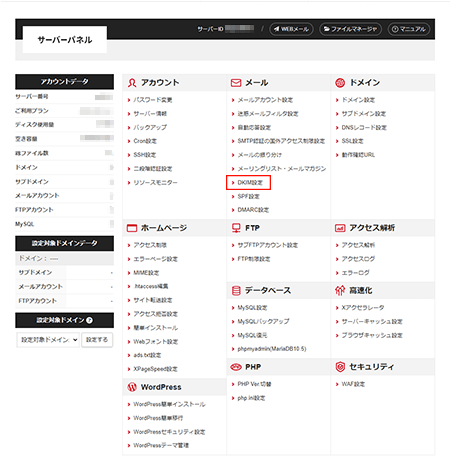Open the マニュアル header button
This screenshot has height=466, width=450.
409,29
